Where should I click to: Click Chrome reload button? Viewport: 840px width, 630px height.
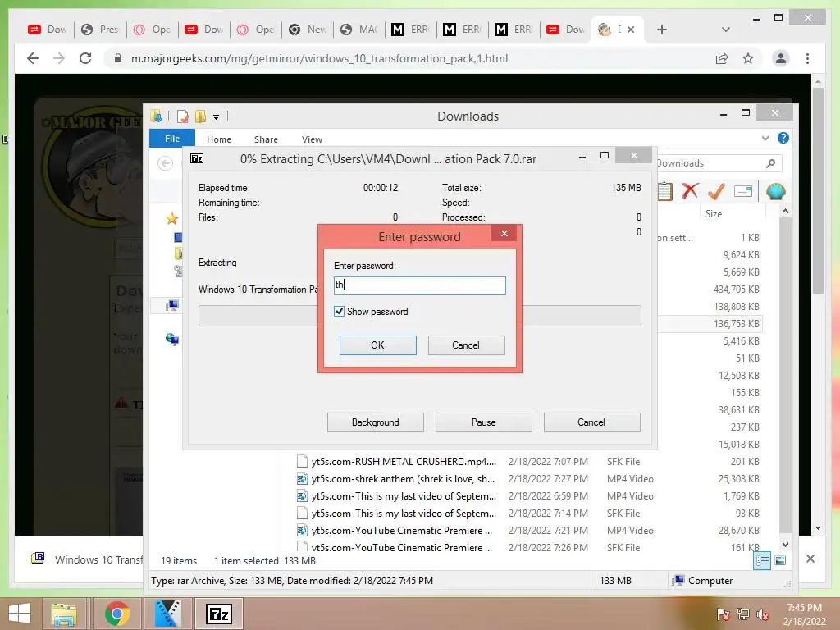pos(85,58)
